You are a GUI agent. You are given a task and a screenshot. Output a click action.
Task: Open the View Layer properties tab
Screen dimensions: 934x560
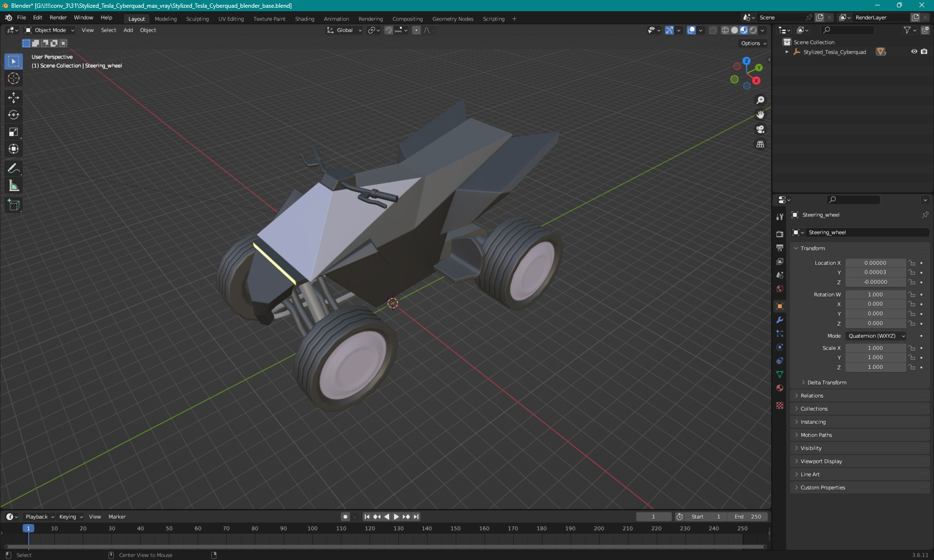coord(780,261)
